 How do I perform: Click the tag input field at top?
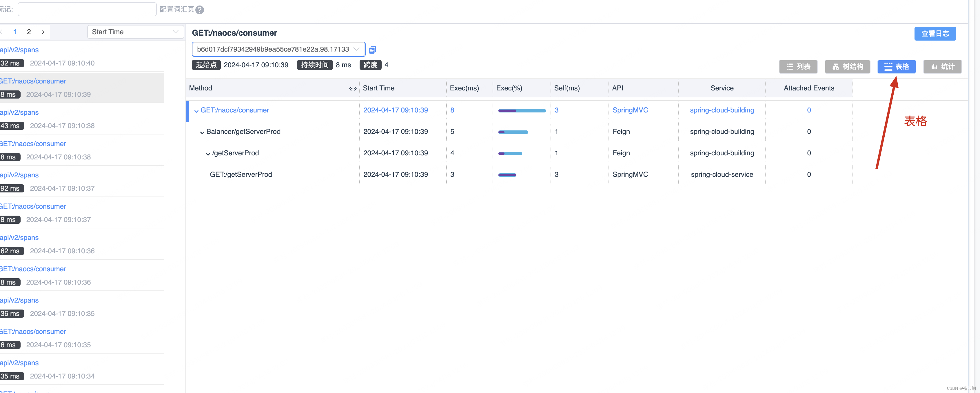tap(87, 9)
